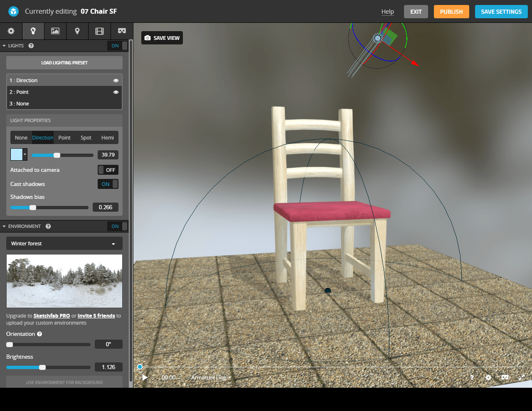The height and width of the screenshot is (411, 532).
Task: Open the Winter forest environment dropdown
Action: (64, 244)
